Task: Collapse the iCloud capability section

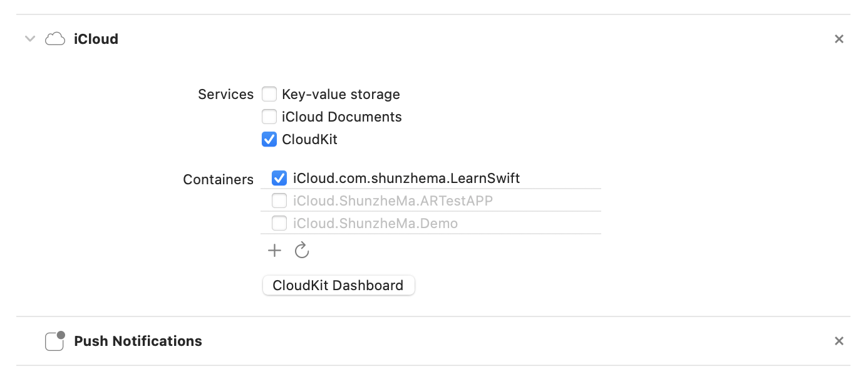Action: (x=29, y=39)
